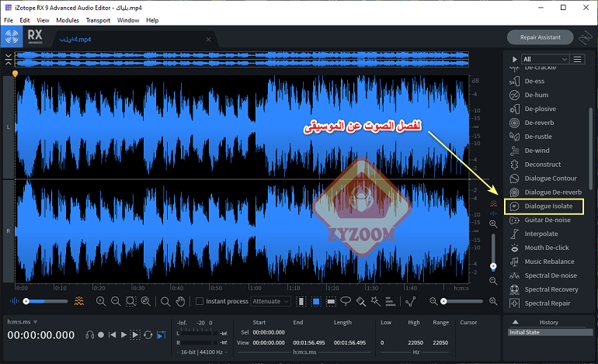Open the Transport menu
Viewport: 598px width, 364px height.
(x=98, y=20)
